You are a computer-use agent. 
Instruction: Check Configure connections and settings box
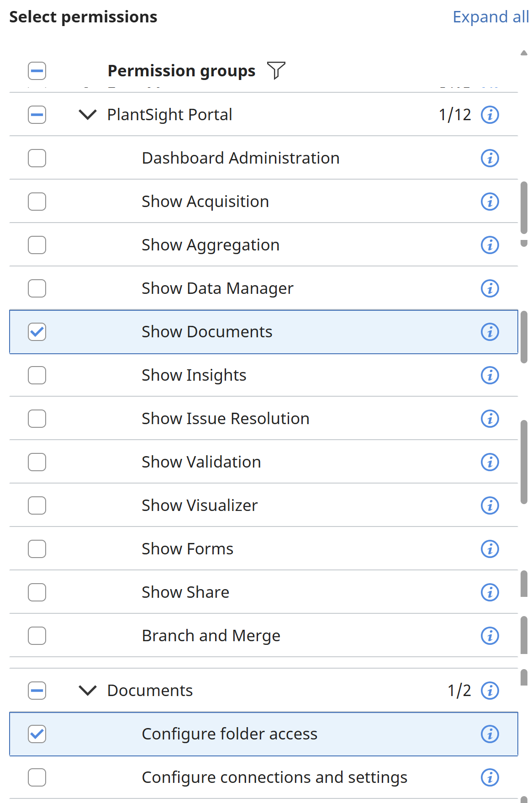point(37,777)
